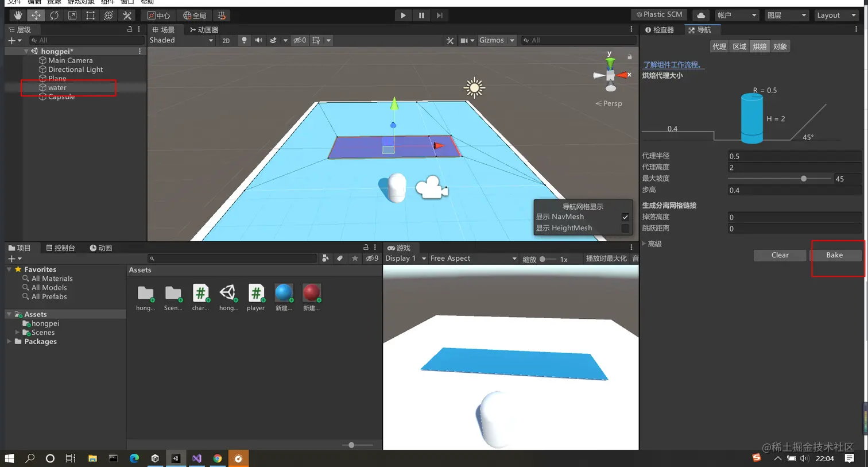Screen dimensions: 868x467
Task: Open Windows Start menu
Action: [x=9, y=458]
